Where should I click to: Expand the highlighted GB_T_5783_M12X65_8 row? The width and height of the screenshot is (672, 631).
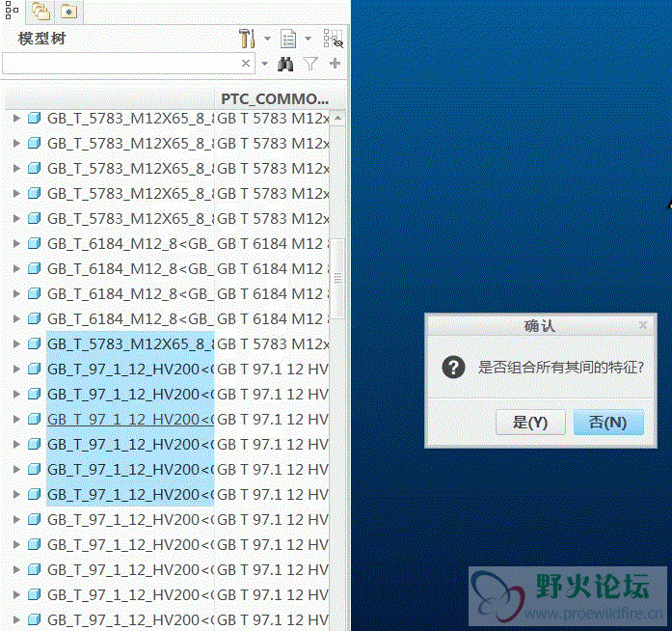tap(16, 344)
